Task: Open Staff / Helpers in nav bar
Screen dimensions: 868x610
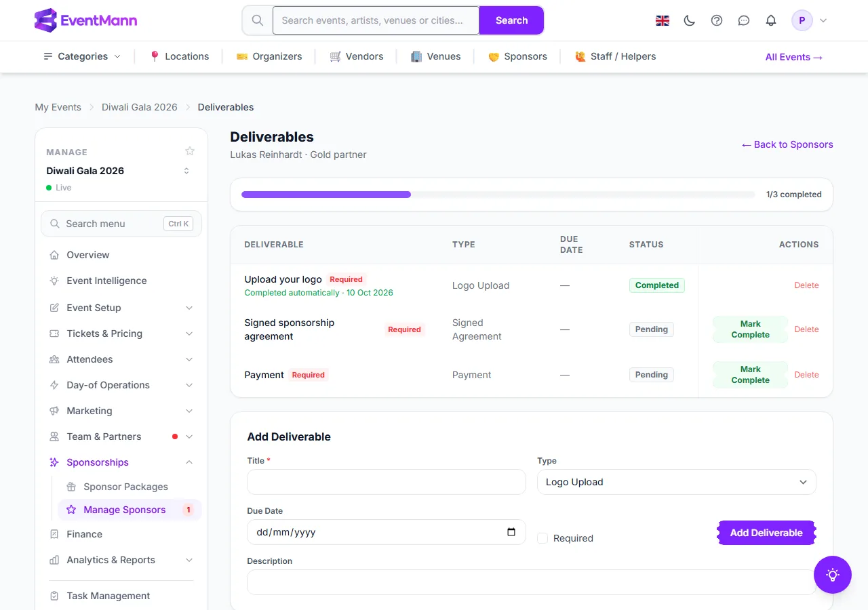Action: coord(615,56)
